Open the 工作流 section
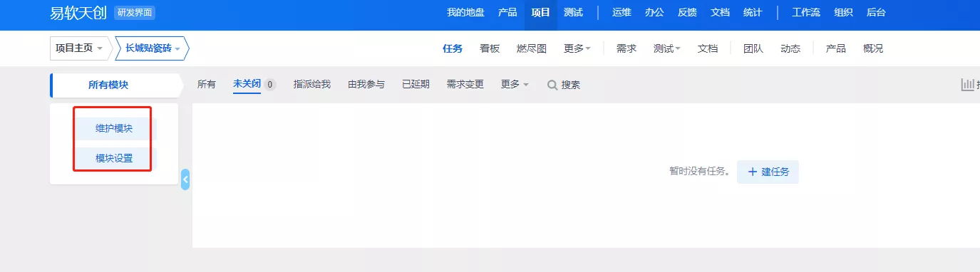This screenshot has width=980, height=272. pyautogui.click(x=806, y=13)
